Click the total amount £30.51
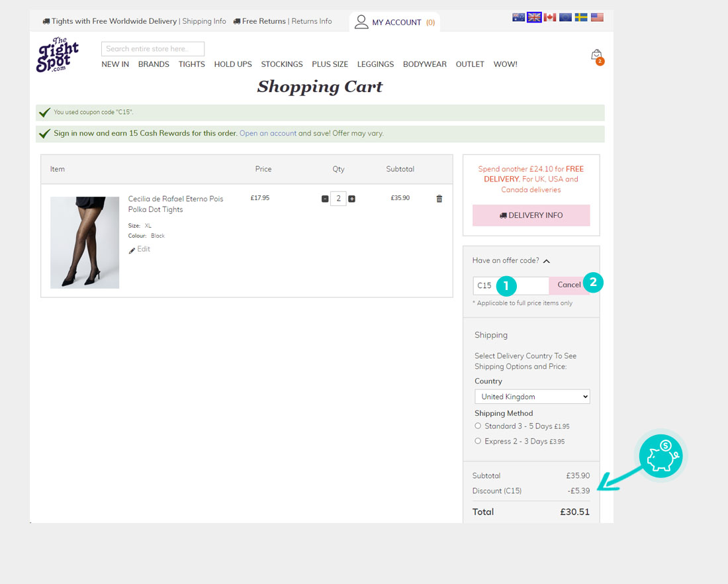Image resolution: width=728 pixels, height=584 pixels. [574, 512]
